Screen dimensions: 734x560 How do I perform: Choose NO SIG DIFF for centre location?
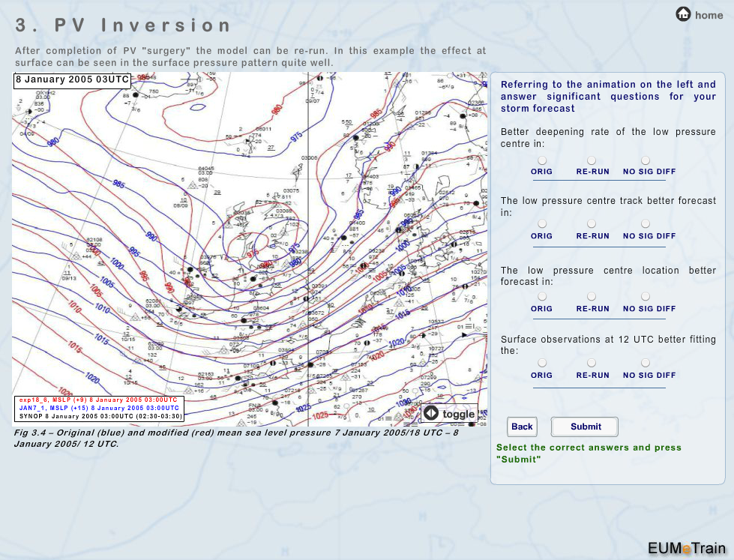tap(646, 297)
